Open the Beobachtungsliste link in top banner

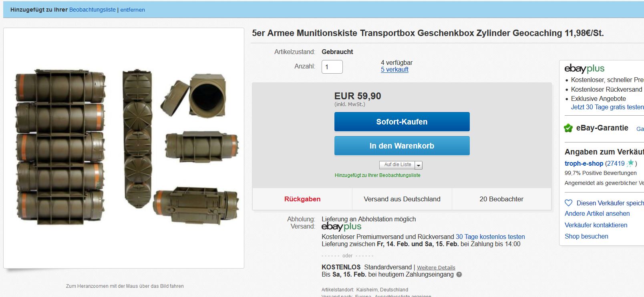tap(92, 10)
